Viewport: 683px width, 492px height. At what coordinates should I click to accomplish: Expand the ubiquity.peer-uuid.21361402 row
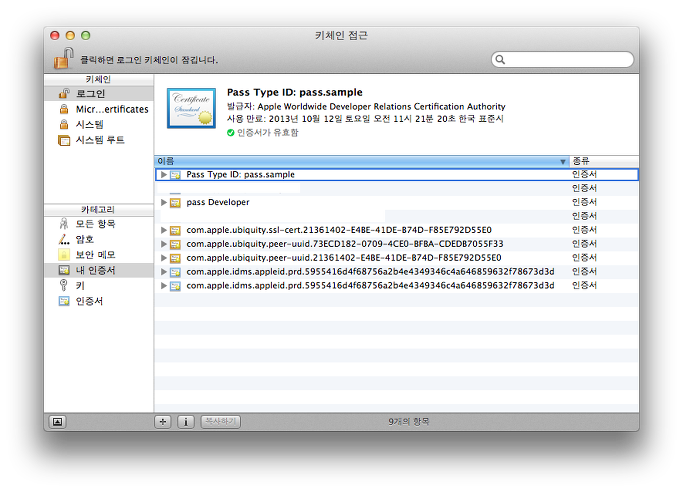coord(164,258)
